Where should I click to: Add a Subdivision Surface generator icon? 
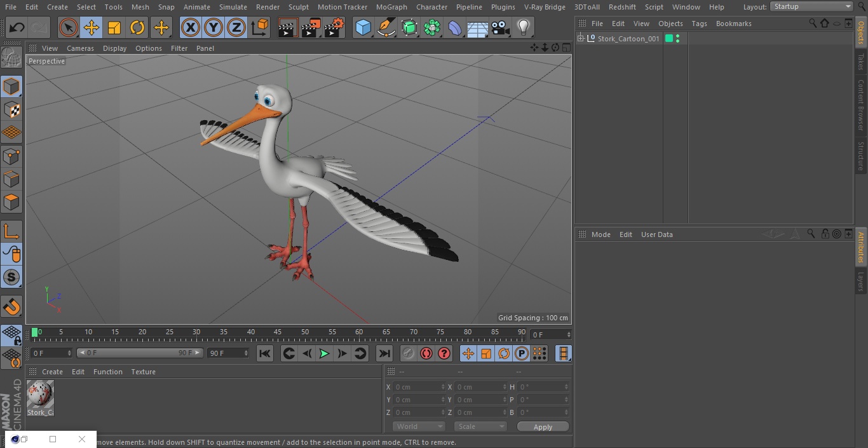409,28
